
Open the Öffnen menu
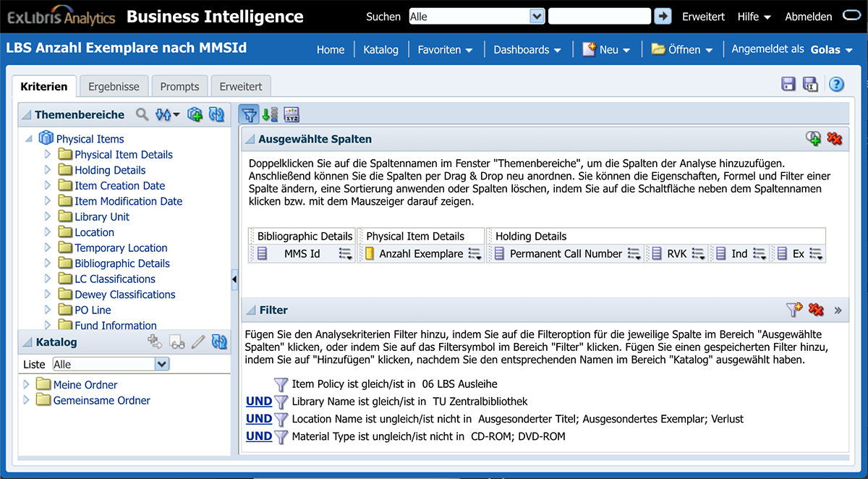[x=682, y=49]
